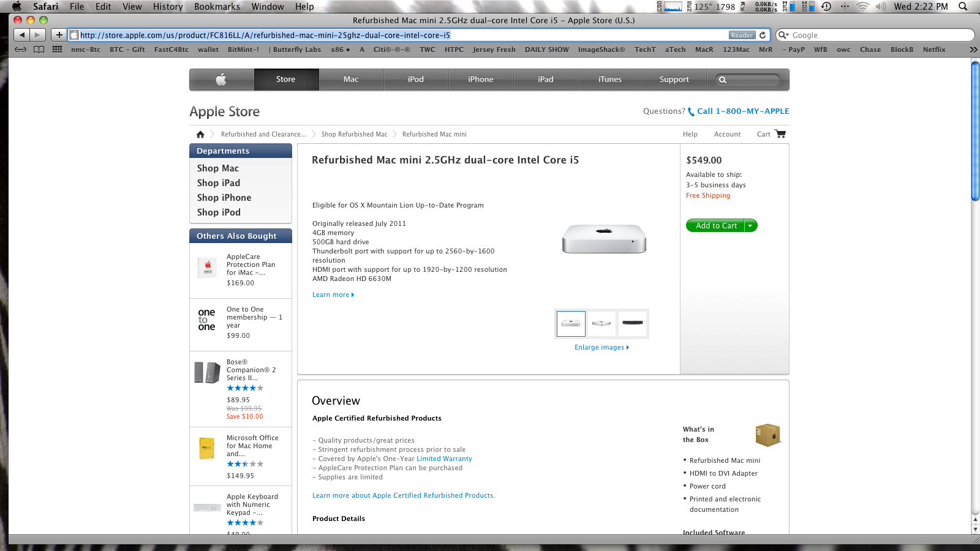Select the iTunes tab in the store nav
This screenshot has width=980, height=551.
click(x=610, y=79)
